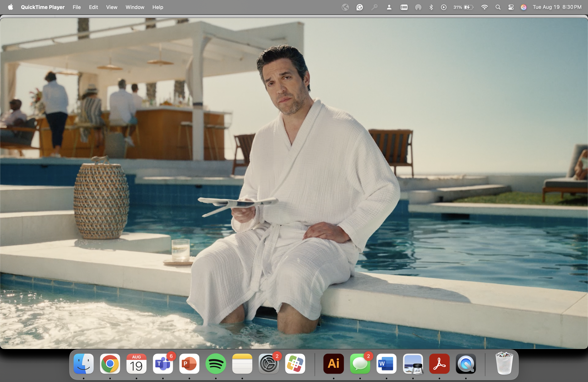Click the QuickTime Player Dock icon
Image resolution: width=588 pixels, height=382 pixels.
click(465, 363)
